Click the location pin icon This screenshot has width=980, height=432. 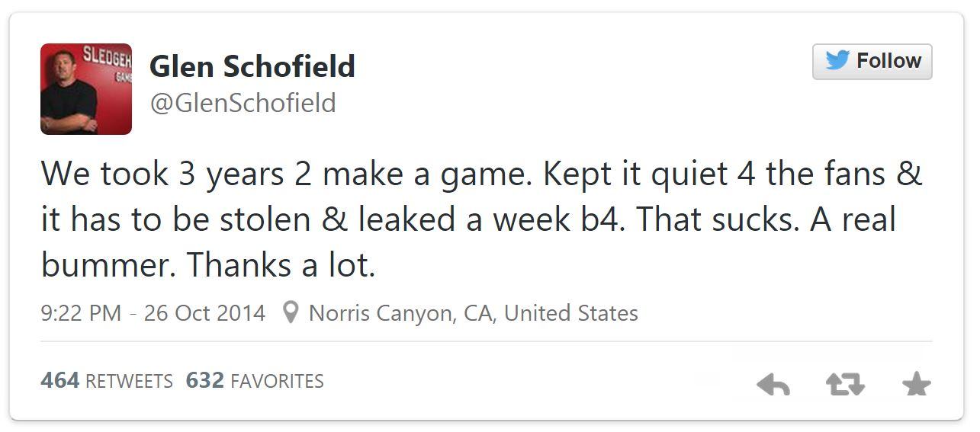click(x=290, y=313)
